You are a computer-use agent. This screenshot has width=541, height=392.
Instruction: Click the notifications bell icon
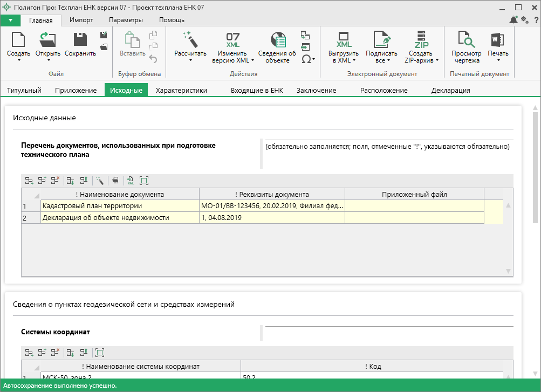(x=513, y=20)
